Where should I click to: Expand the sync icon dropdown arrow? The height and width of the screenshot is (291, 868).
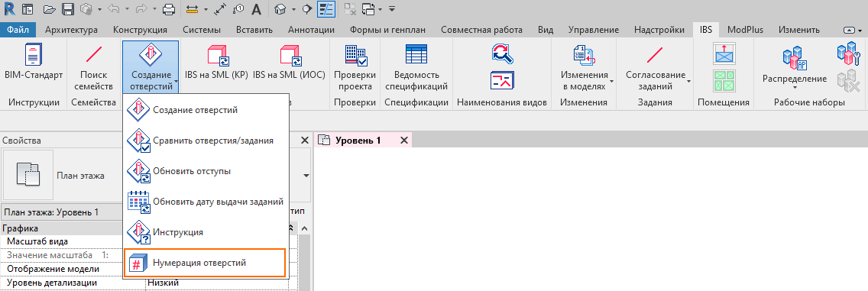coord(99,9)
